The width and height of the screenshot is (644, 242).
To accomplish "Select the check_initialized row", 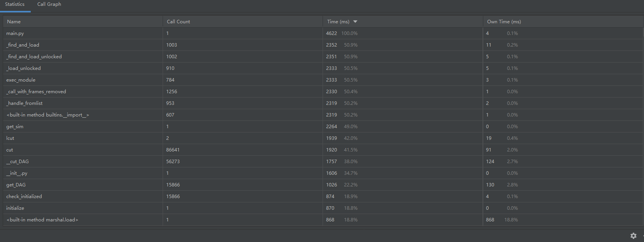I will pyautogui.click(x=24, y=197).
